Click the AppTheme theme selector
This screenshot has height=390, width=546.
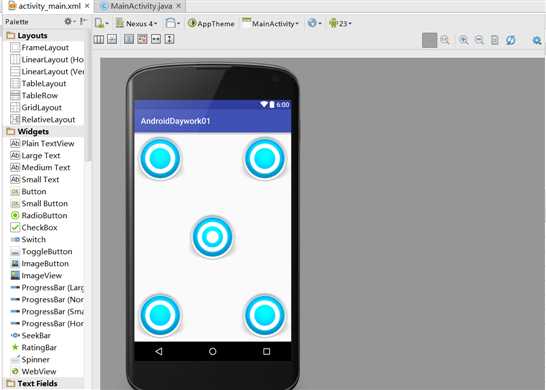211,23
